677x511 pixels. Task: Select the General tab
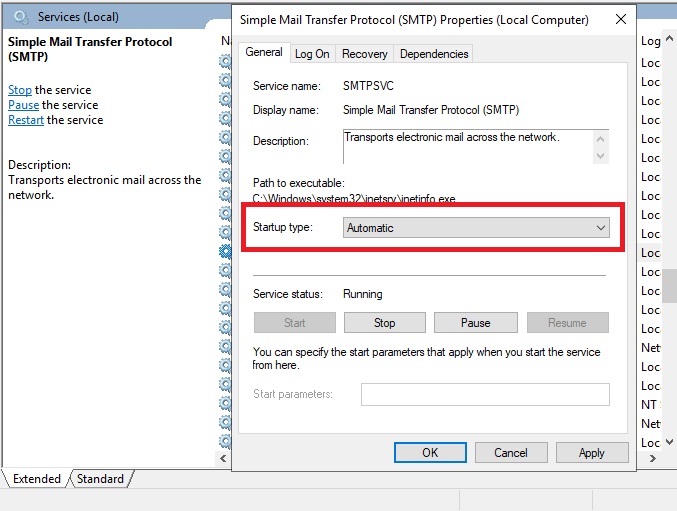pyautogui.click(x=264, y=53)
